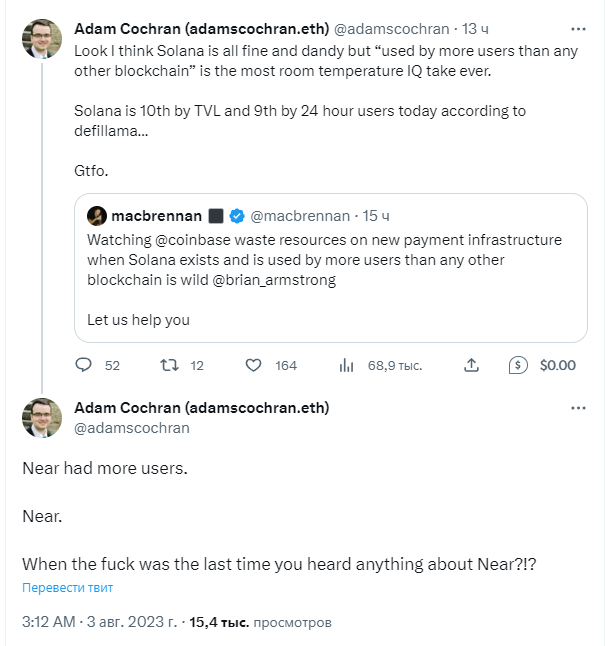The width and height of the screenshot is (605, 646).
Task: Click the 3:12 AM date timestamp
Action: pyautogui.click(x=99, y=622)
